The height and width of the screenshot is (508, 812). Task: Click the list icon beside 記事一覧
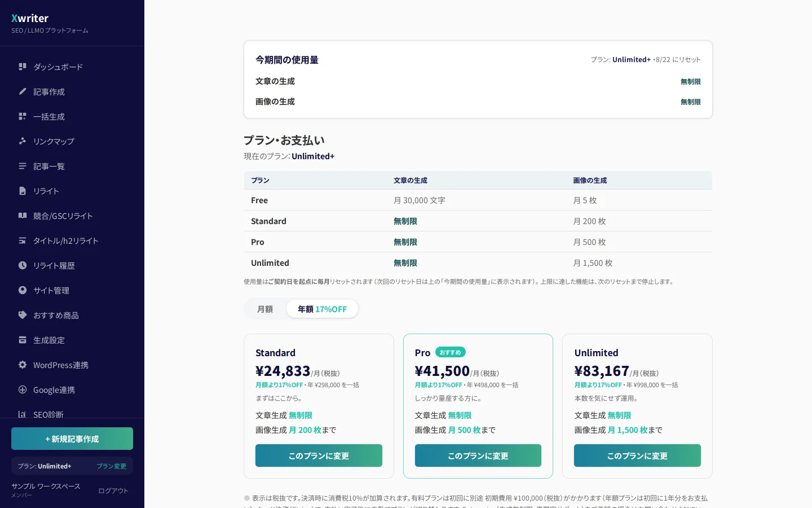pyautogui.click(x=23, y=166)
